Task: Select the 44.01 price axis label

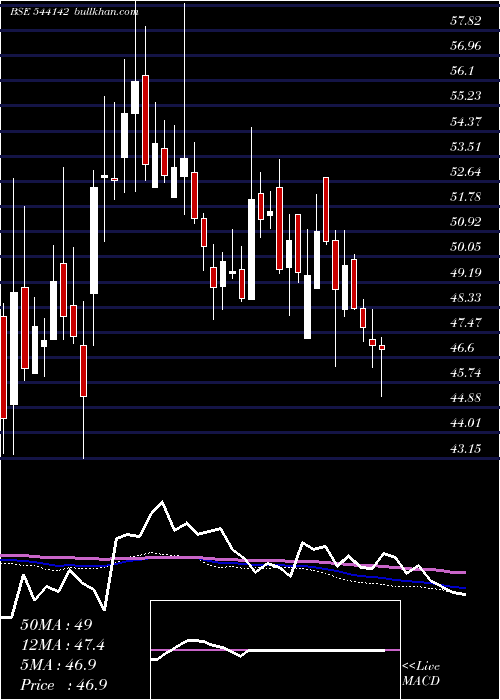Action: (465, 423)
